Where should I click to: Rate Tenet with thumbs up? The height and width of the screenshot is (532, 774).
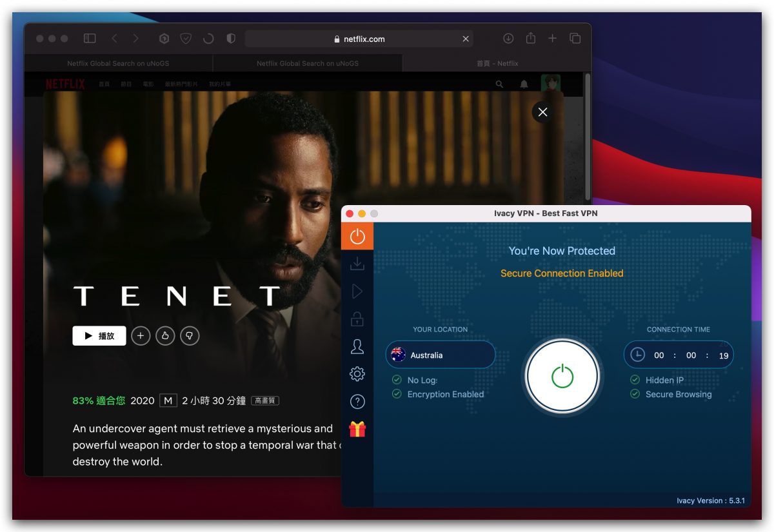coord(165,335)
